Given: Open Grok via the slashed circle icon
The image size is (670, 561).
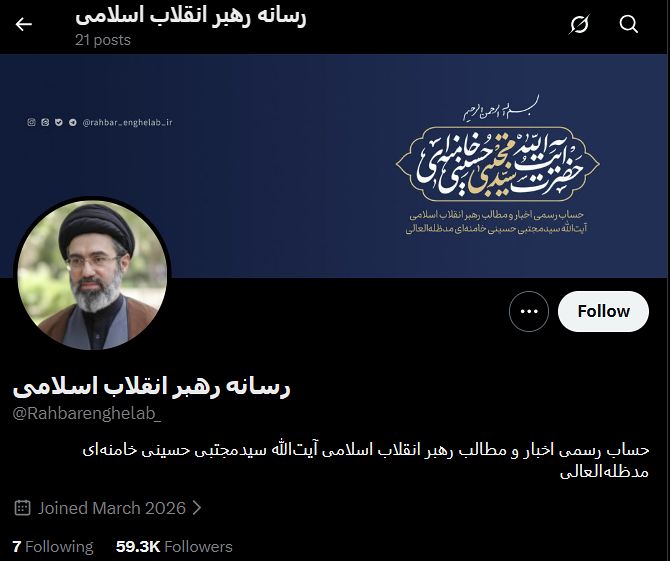Looking at the screenshot, I should (579, 24).
